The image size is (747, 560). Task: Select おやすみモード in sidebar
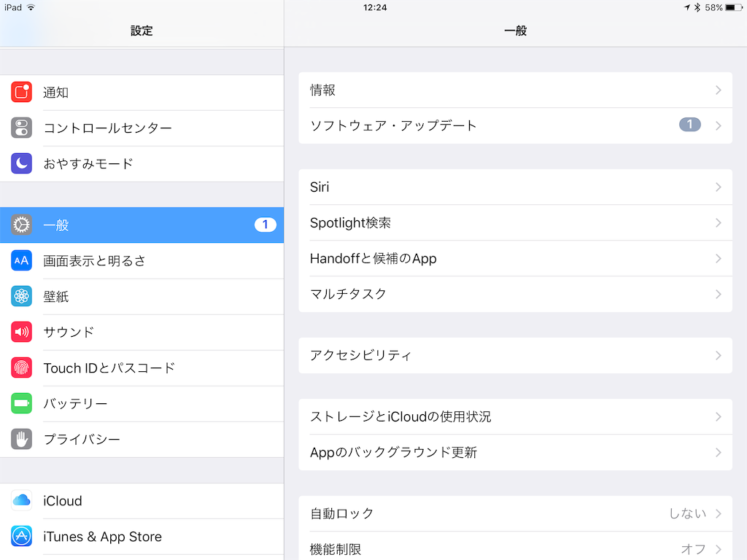(x=142, y=164)
